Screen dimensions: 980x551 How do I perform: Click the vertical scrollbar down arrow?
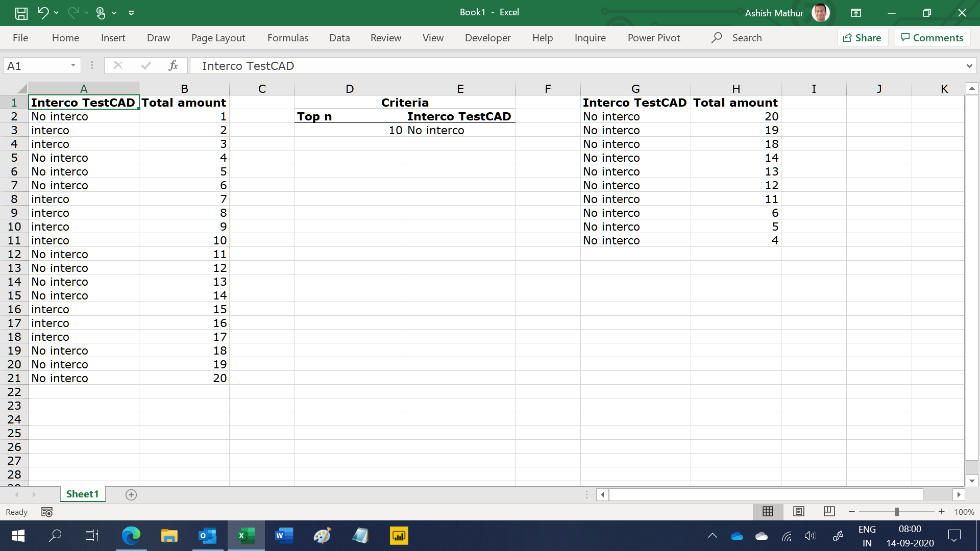[972, 481]
